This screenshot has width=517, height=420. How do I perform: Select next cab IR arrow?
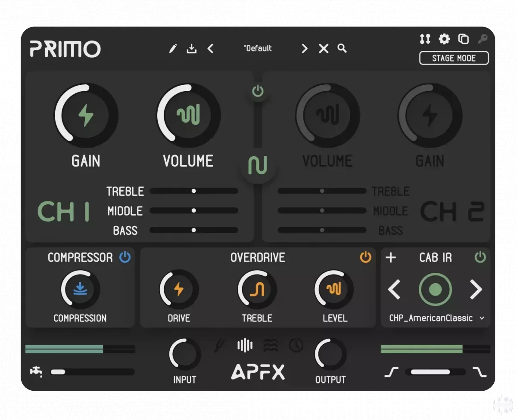click(x=476, y=290)
